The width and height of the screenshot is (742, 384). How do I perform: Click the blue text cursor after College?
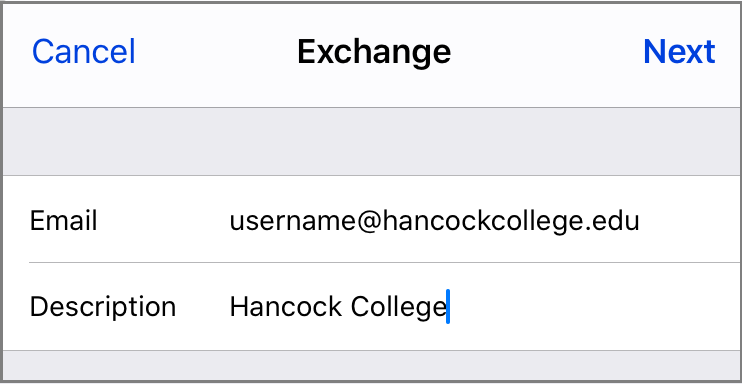448,307
